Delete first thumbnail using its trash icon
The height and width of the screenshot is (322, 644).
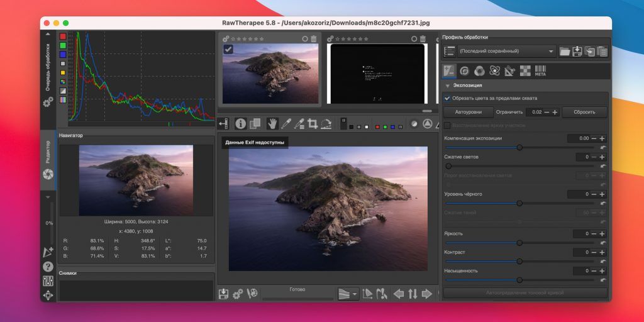[314, 38]
